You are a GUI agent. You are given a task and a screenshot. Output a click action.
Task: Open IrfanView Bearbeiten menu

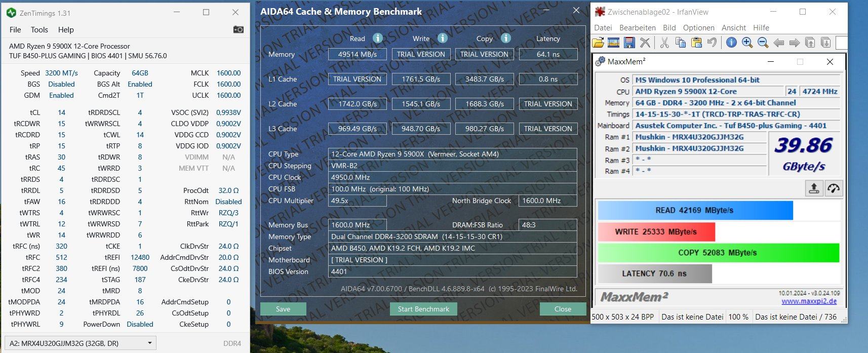click(638, 28)
